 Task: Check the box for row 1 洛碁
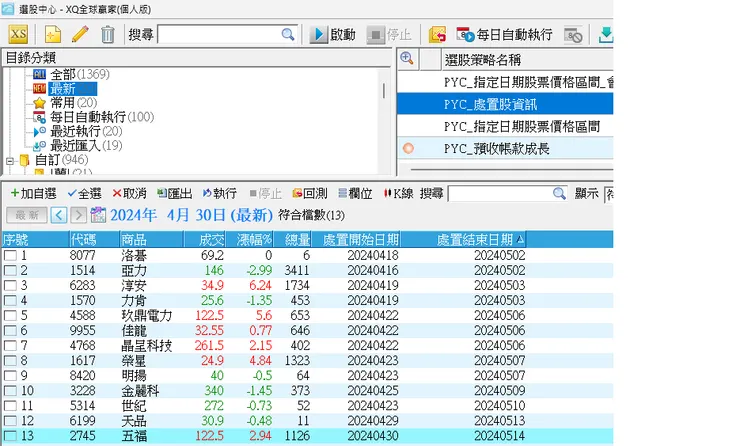pos(10,255)
